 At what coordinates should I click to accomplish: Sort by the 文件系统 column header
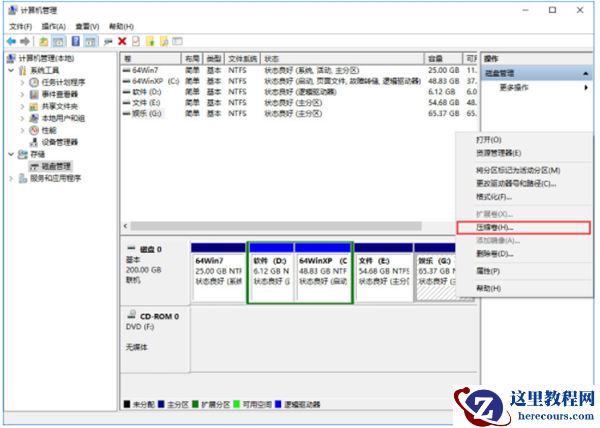click(243, 59)
